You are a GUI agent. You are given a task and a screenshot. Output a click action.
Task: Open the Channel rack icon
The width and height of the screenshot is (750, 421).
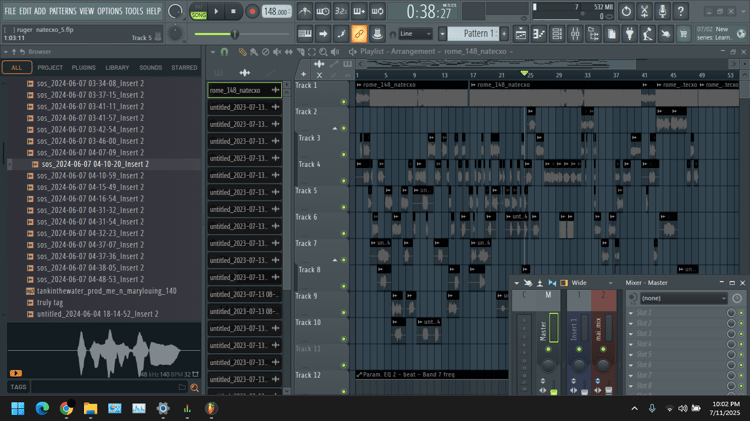click(557, 34)
